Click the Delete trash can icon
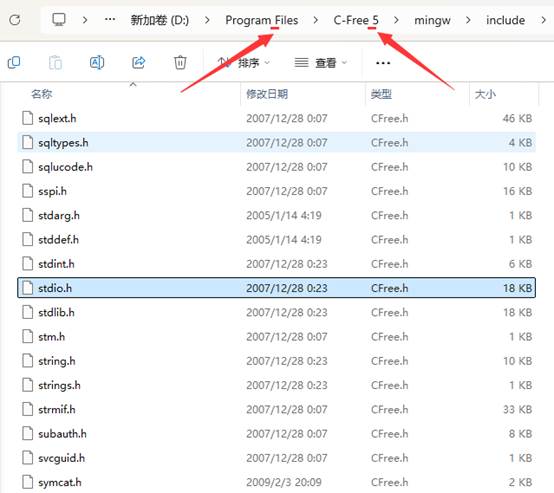554x493 pixels. click(x=180, y=63)
